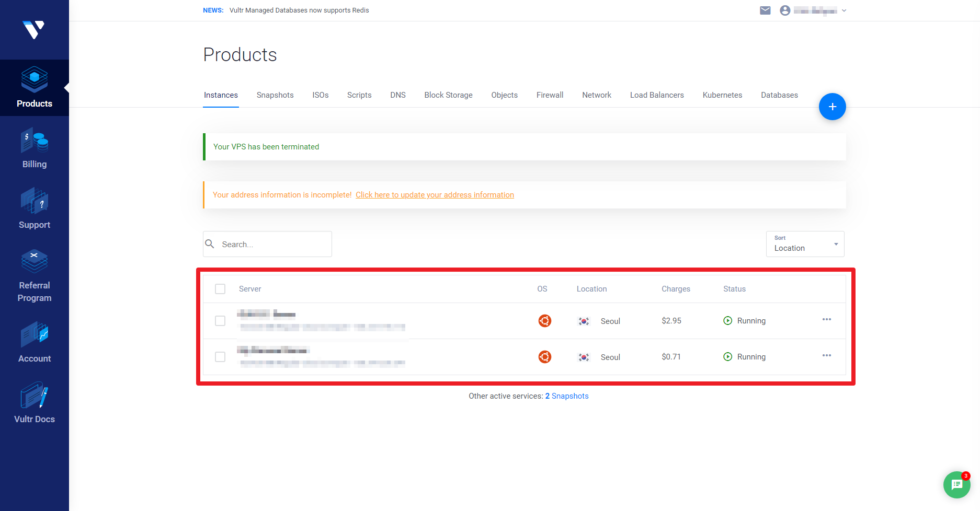The image size is (980, 511).
Task: Toggle the select-all servers checkbox
Action: tap(220, 289)
